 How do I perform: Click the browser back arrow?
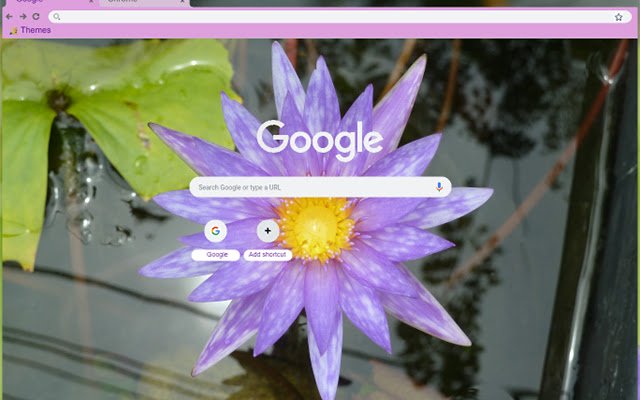pos(9,17)
